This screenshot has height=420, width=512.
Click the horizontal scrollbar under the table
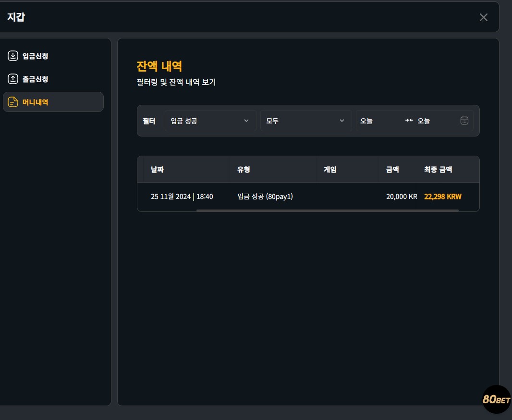[x=328, y=210]
